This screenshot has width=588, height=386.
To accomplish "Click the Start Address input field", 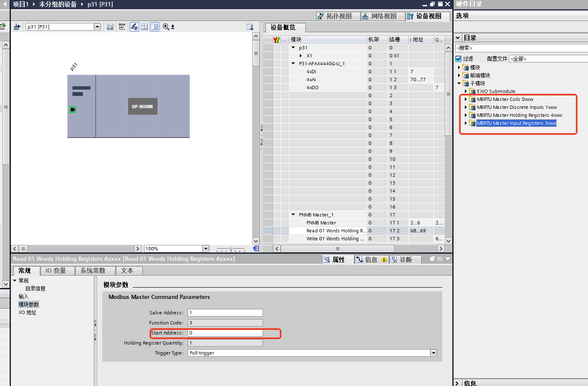I will [225, 333].
